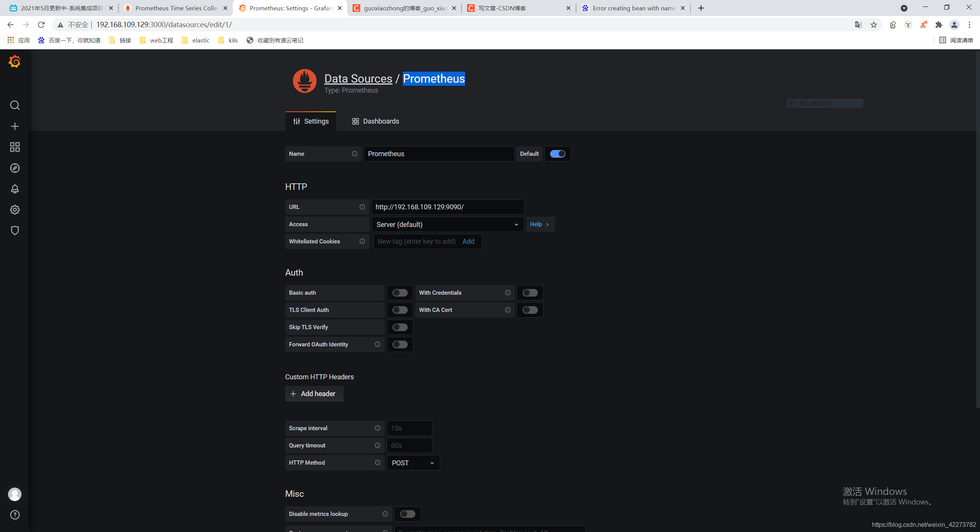Image resolution: width=980 pixels, height=532 pixels.
Task: Enable the With Credentials toggle
Action: (530, 293)
